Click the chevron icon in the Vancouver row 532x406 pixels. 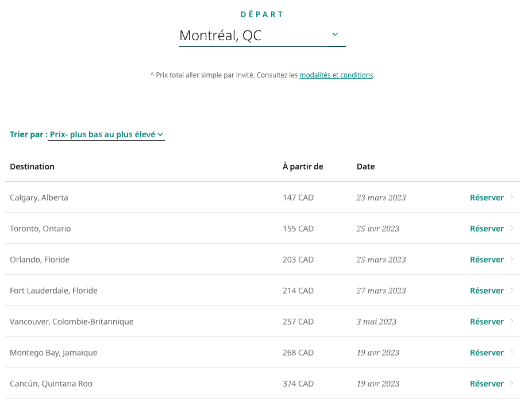[x=512, y=322]
